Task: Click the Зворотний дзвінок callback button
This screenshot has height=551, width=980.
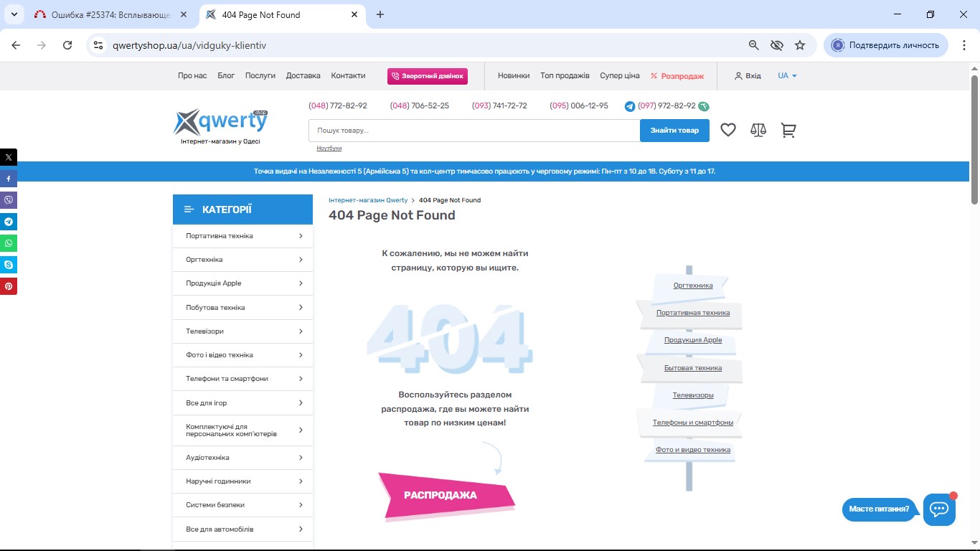Action: click(428, 75)
